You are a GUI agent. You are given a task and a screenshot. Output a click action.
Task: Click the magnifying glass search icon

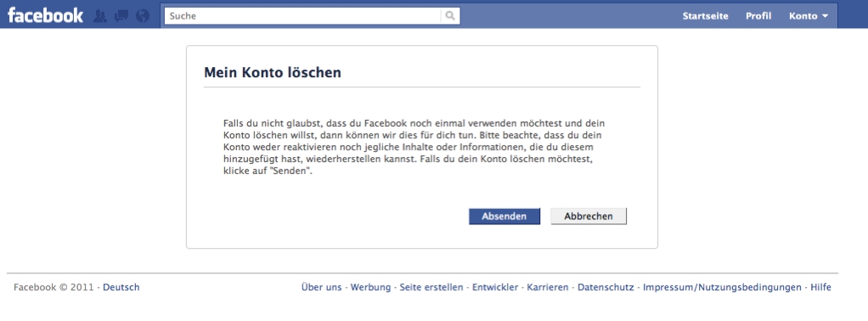(450, 16)
